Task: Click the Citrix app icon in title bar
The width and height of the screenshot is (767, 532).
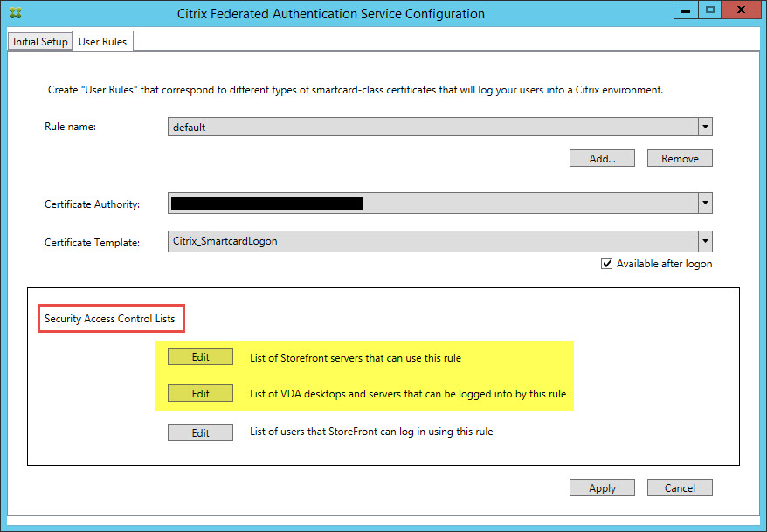Action: [x=16, y=13]
